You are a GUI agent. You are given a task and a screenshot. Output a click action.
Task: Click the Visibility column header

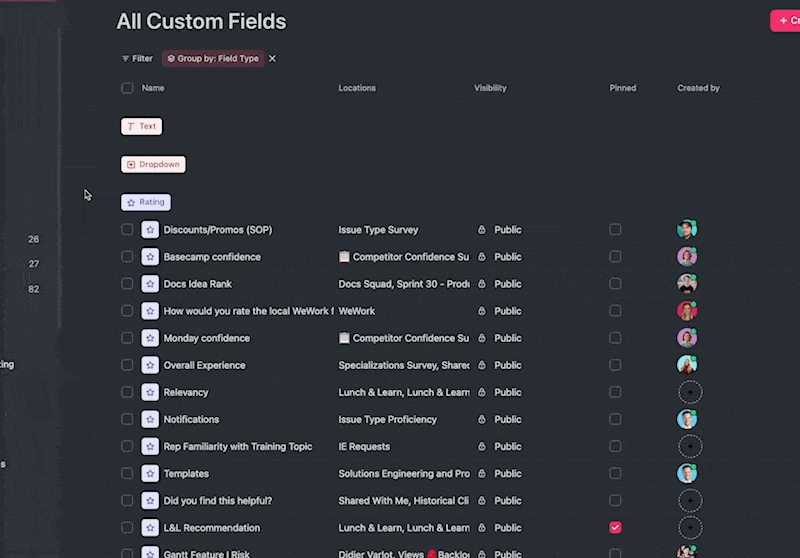click(490, 88)
